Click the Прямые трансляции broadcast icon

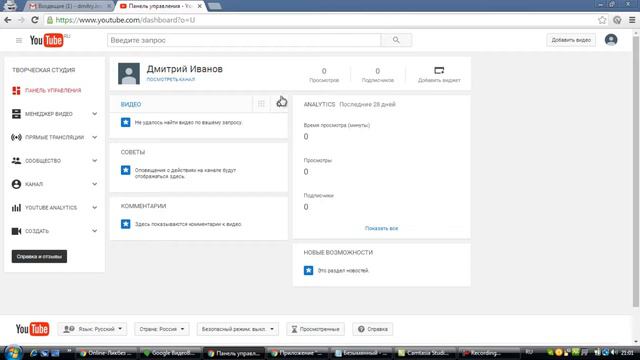click(16, 137)
